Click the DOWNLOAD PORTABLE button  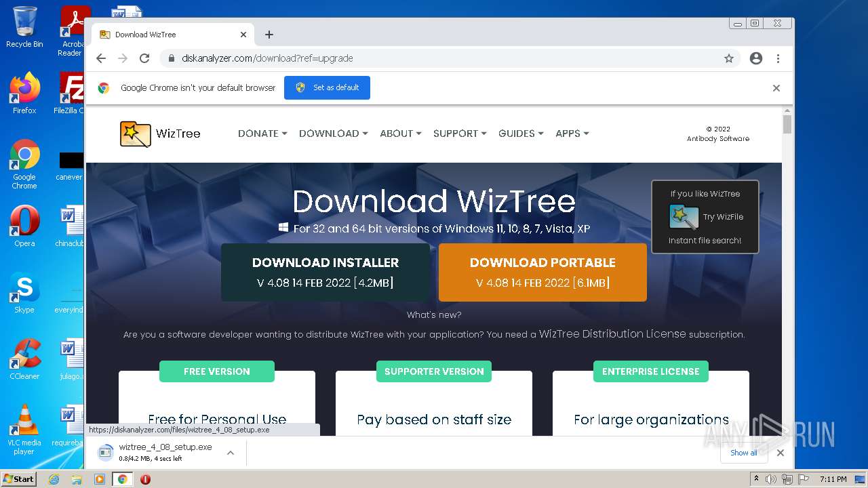(542, 272)
